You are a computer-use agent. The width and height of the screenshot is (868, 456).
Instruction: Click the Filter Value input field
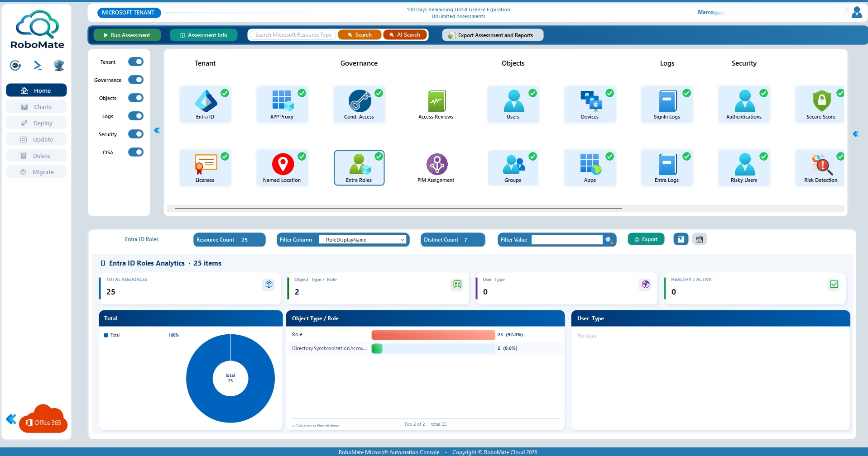click(567, 240)
